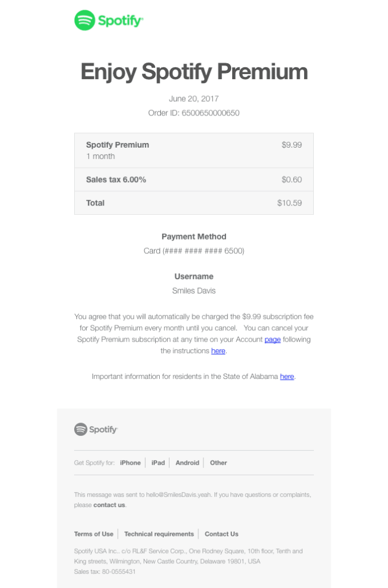The image size is (388, 588).
Task: Select Other platforms link
Action: pos(218,463)
